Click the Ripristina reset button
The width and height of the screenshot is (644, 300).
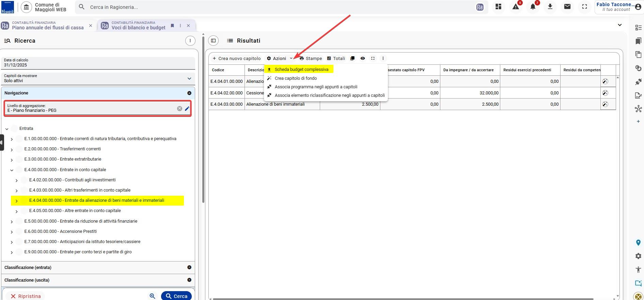26,296
